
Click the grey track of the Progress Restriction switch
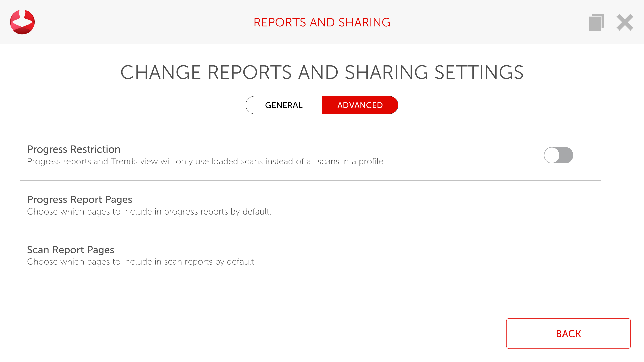pyautogui.click(x=567, y=155)
